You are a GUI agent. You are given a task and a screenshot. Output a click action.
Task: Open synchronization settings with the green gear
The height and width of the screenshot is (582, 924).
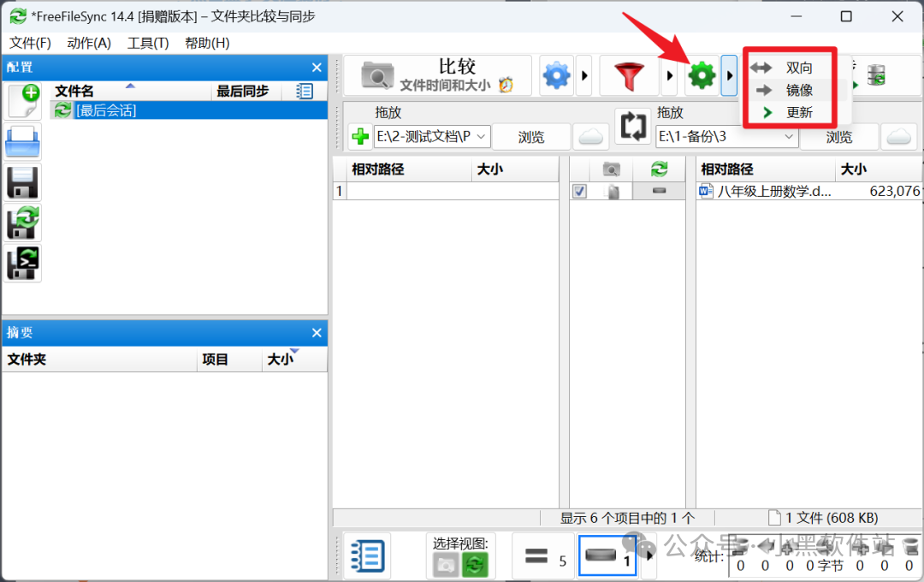click(702, 75)
